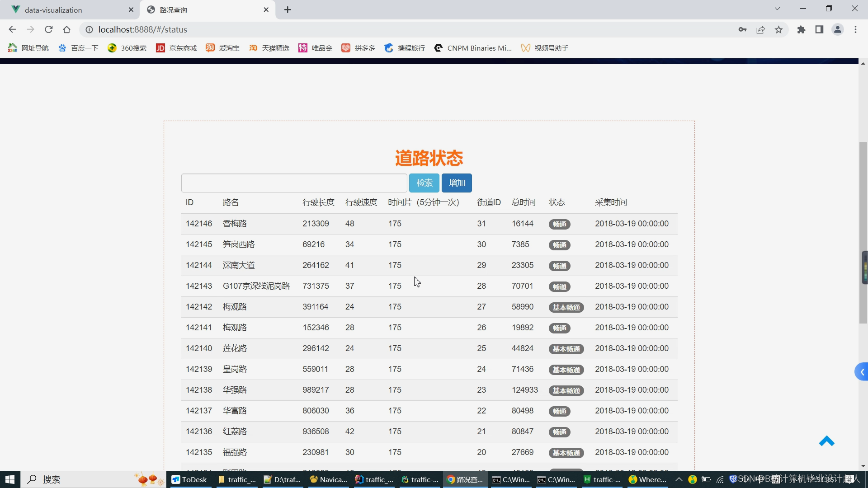Image resolution: width=868 pixels, height=488 pixels.
Task: Bookmark this page with star icon
Action: coord(778,30)
